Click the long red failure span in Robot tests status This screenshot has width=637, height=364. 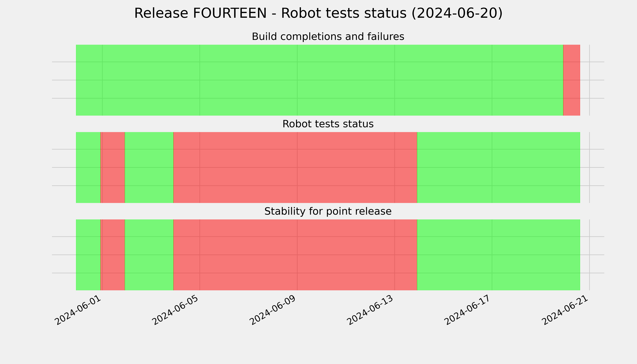[295, 167]
